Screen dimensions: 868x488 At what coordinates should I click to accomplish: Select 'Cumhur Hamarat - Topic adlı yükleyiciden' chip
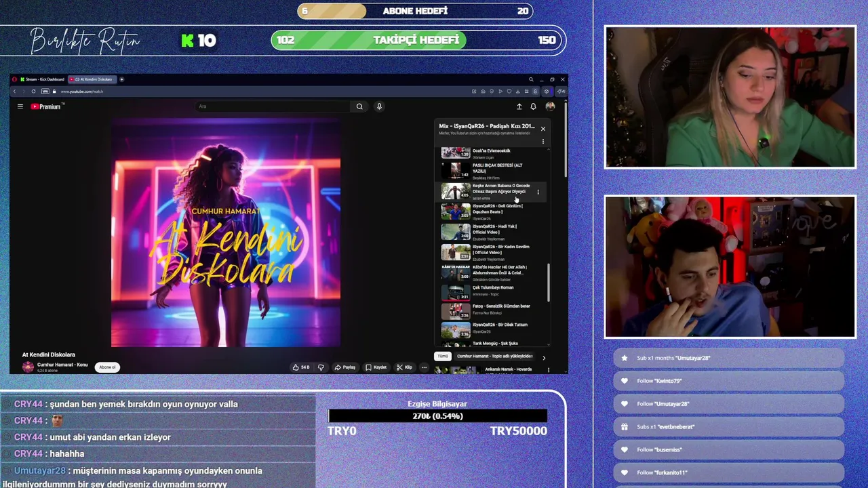495,356
